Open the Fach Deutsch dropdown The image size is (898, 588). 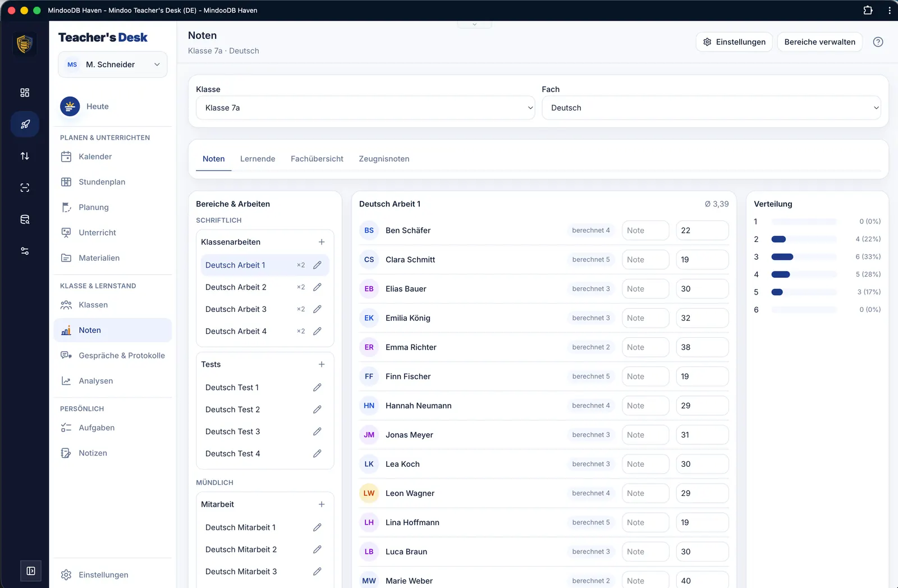point(711,108)
